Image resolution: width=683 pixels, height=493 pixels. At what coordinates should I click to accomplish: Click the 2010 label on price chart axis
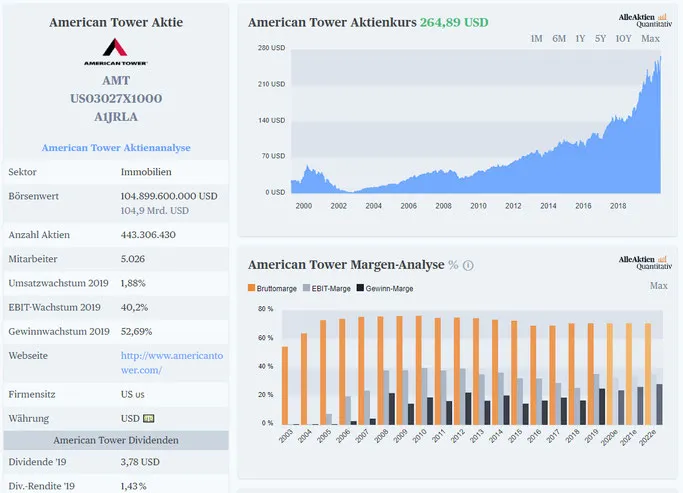tap(478, 206)
